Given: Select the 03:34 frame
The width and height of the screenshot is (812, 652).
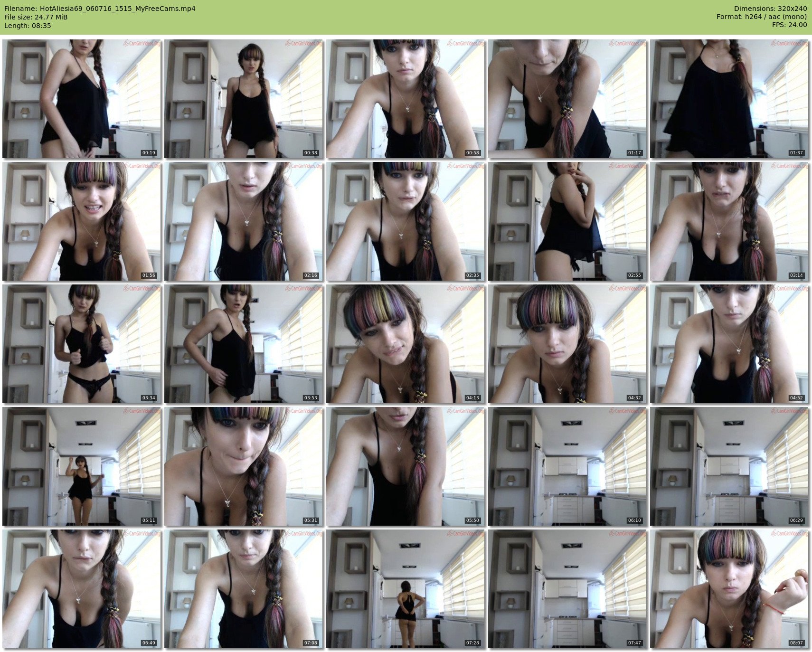Looking at the screenshot, I should click(x=82, y=344).
